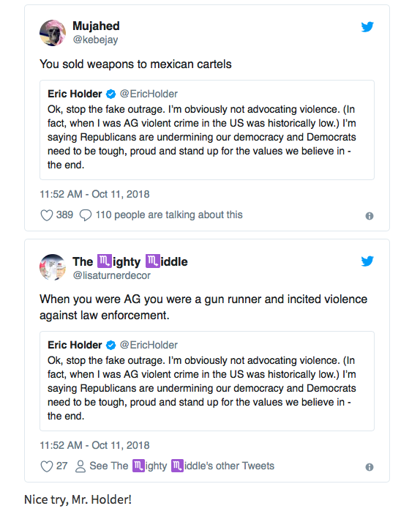Open '110 people are talking about this'
420x514 pixels.
click(x=169, y=215)
